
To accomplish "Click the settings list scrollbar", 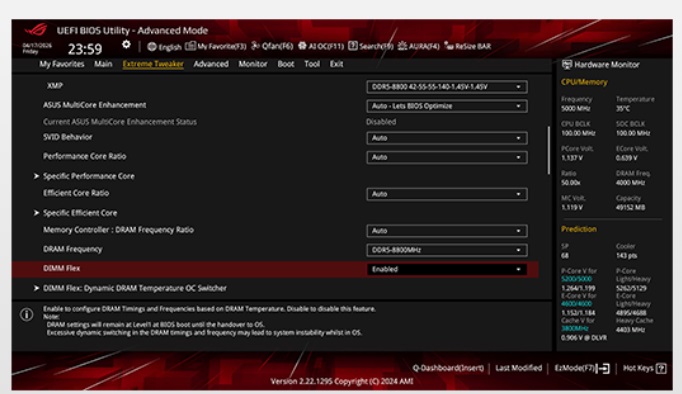I will coord(548,150).
